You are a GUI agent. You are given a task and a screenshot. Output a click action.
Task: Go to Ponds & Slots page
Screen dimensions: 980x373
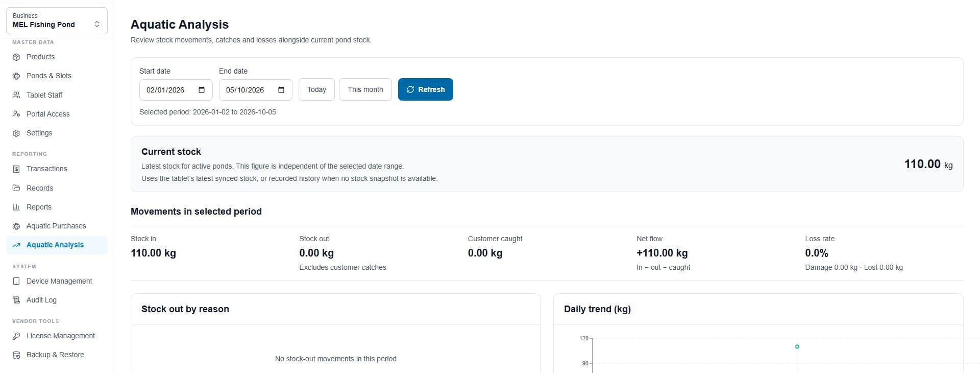pos(57,76)
